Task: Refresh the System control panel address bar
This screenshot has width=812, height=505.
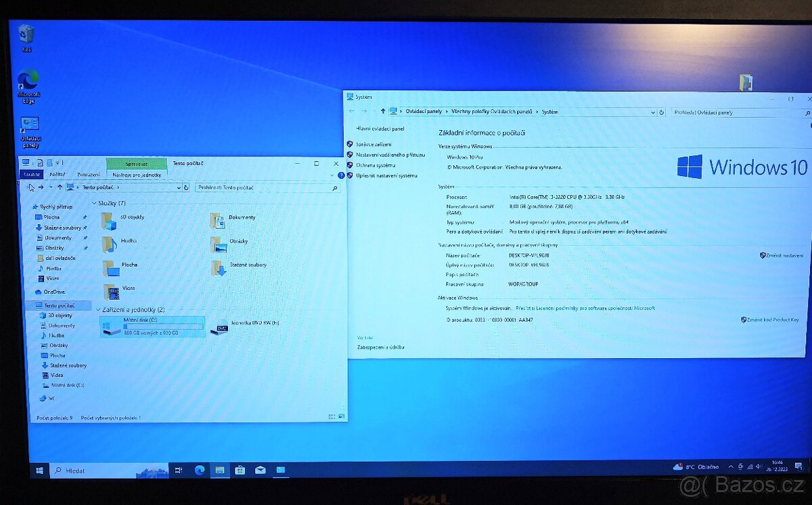Action: (x=661, y=112)
